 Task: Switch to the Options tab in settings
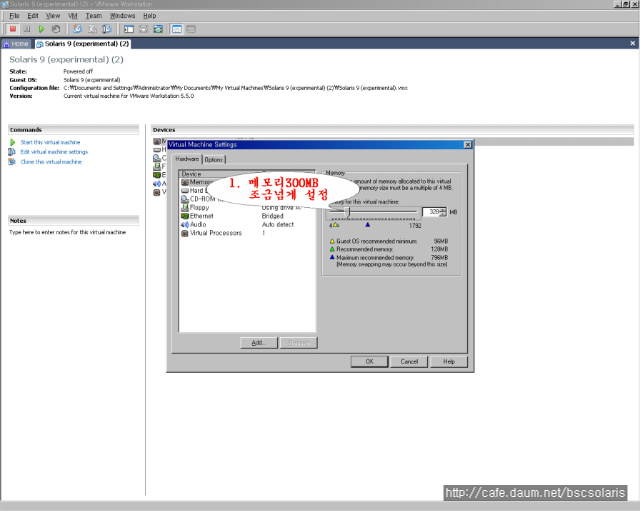click(x=214, y=160)
